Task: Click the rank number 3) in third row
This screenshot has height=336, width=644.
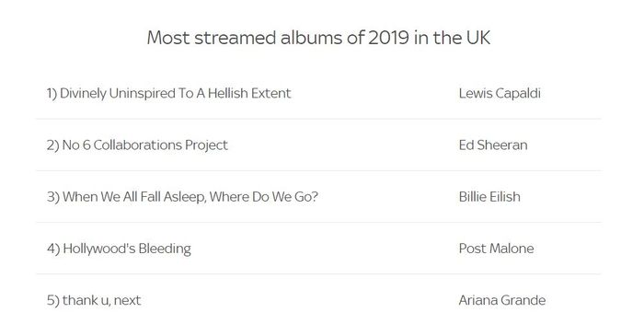Action: click(53, 197)
